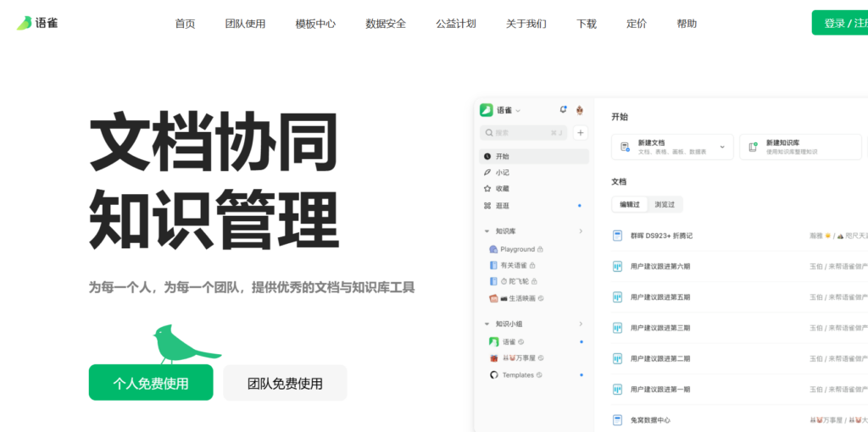Open 下载 in the top navigation
This screenshot has width=868, height=432.
click(587, 24)
